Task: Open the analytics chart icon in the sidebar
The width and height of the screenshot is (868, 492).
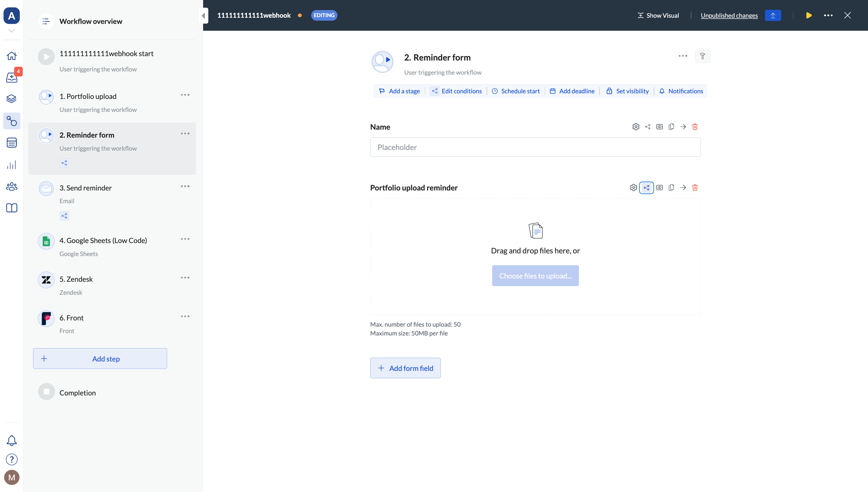Action: pos(12,164)
